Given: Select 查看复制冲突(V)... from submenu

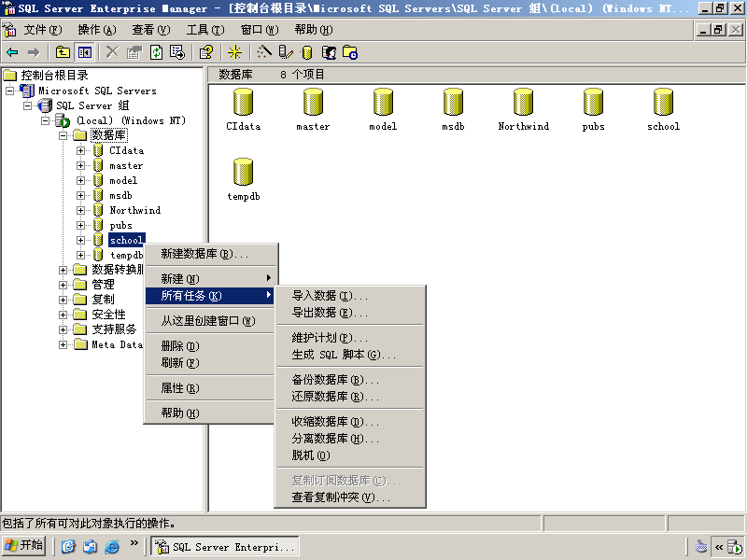Looking at the screenshot, I should pyautogui.click(x=349, y=497).
